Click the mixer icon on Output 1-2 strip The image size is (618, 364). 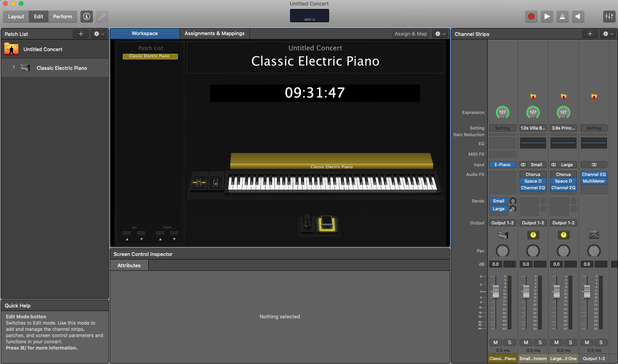point(594,235)
